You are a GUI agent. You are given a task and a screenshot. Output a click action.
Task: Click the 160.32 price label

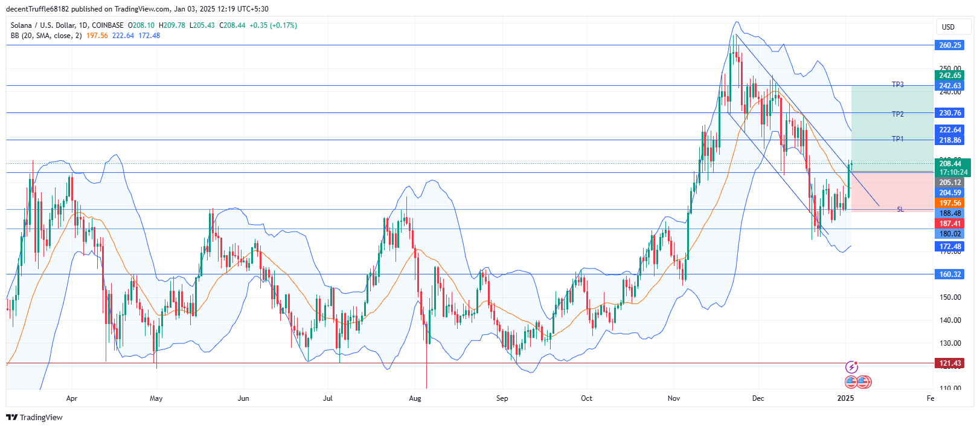pyautogui.click(x=950, y=274)
